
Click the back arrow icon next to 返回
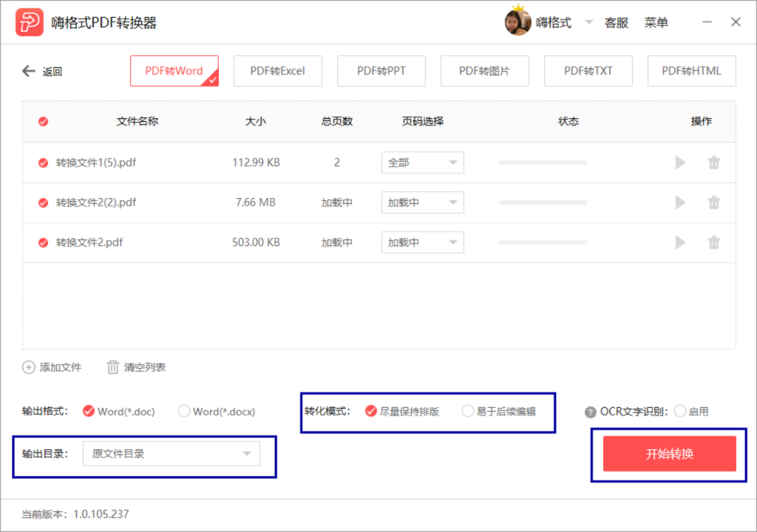[x=29, y=72]
